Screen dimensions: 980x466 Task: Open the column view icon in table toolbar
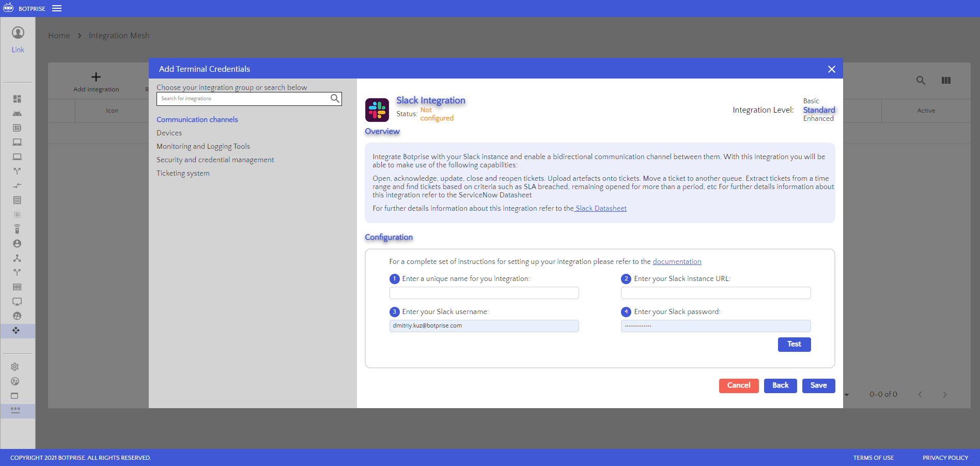(x=946, y=80)
